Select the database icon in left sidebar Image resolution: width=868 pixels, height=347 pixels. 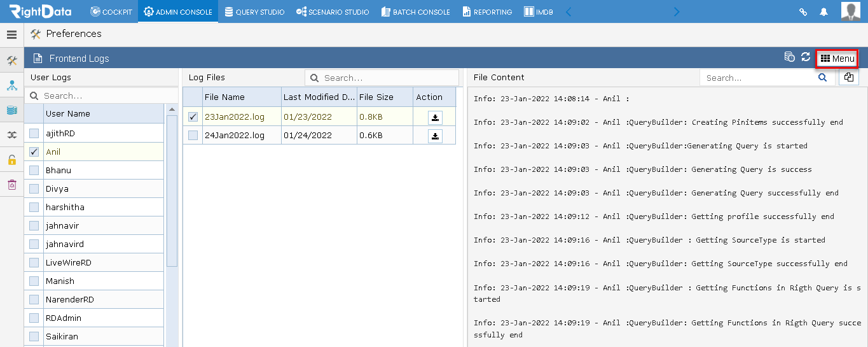[11, 110]
